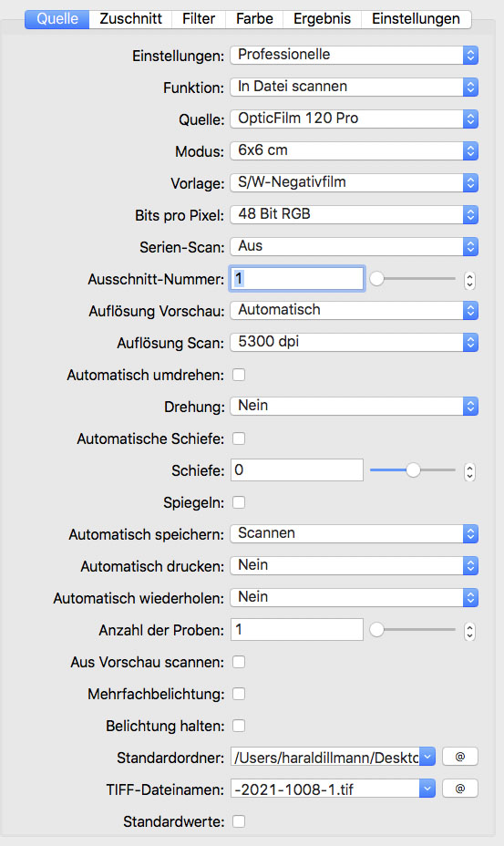Click the @ button next to Standardordner

pyautogui.click(x=459, y=757)
